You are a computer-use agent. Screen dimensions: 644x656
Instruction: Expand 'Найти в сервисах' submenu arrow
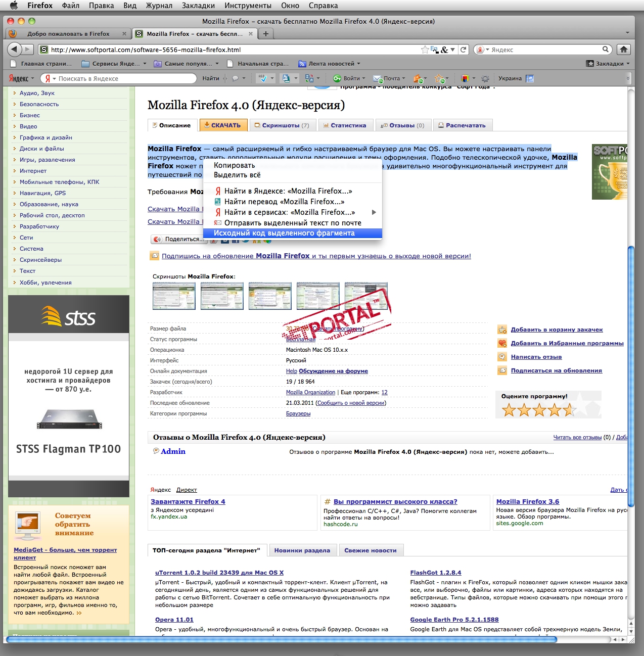coord(374,212)
